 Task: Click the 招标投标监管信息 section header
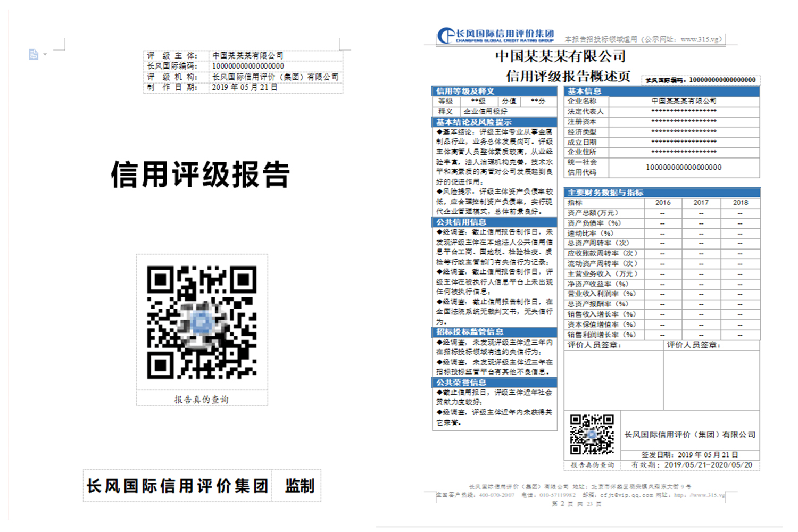495,331
